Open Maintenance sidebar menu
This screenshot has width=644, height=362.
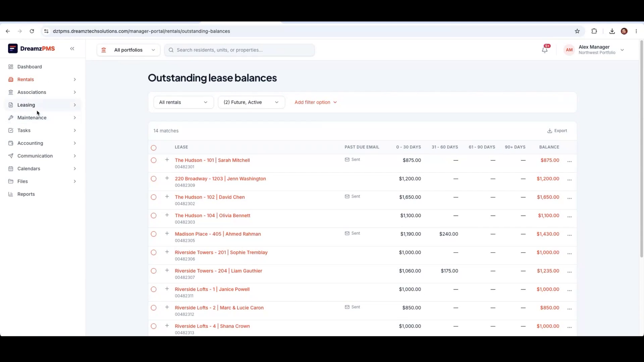[42, 118]
